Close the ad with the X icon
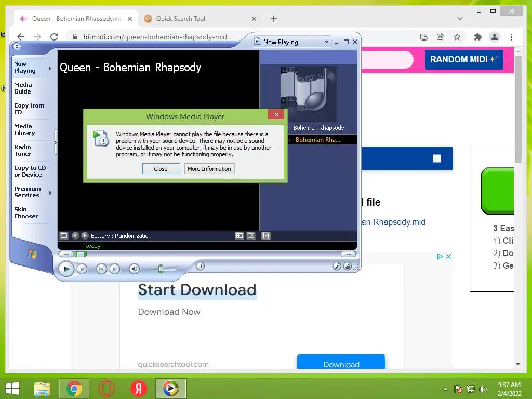The image size is (532, 399). pos(448,256)
